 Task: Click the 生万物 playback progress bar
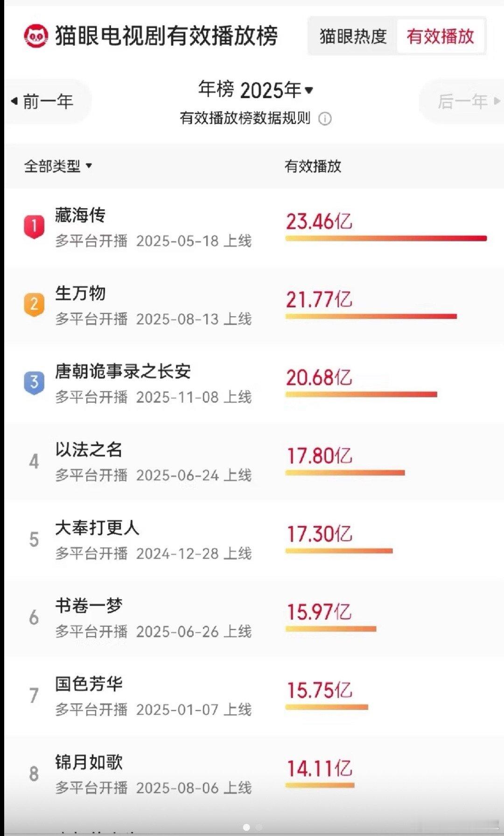click(371, 317)
